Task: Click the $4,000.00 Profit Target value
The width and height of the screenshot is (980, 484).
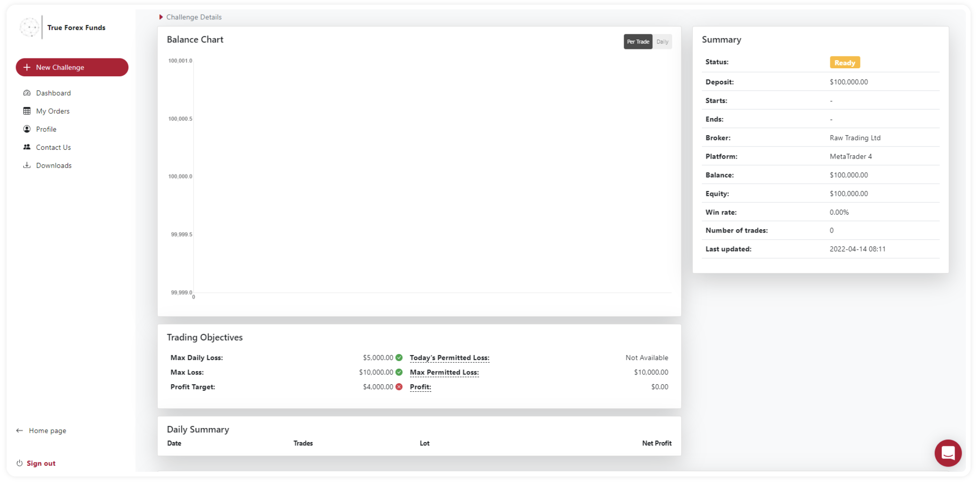Action: click(378, 387)
